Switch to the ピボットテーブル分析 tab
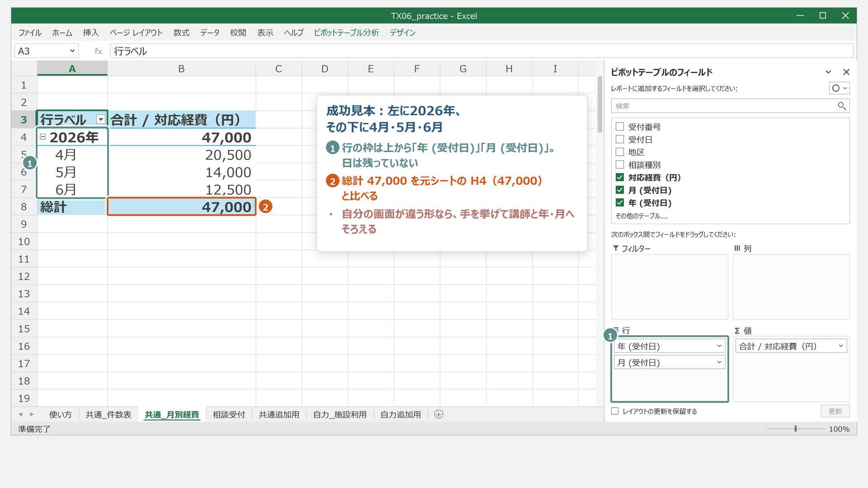 [346, 33]
